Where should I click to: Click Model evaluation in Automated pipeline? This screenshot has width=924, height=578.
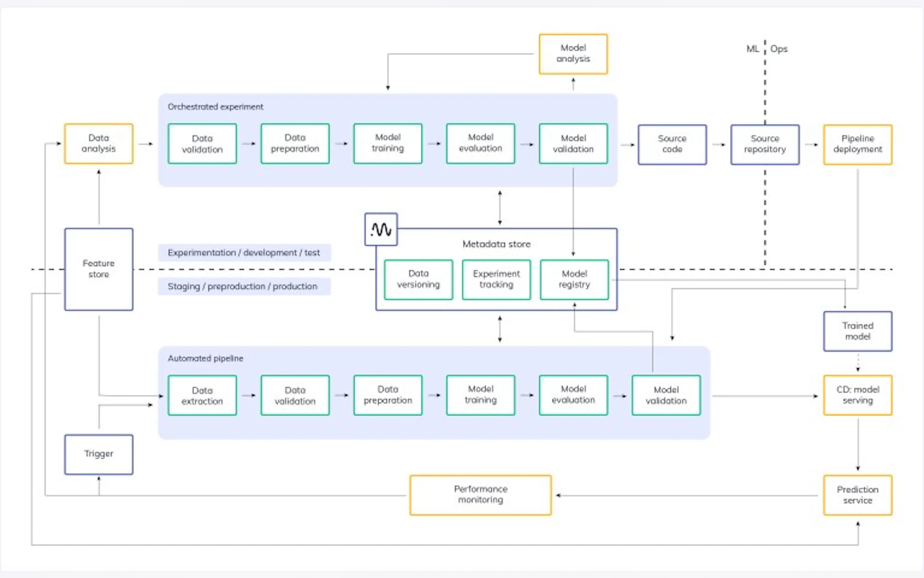tap(573, 395)
